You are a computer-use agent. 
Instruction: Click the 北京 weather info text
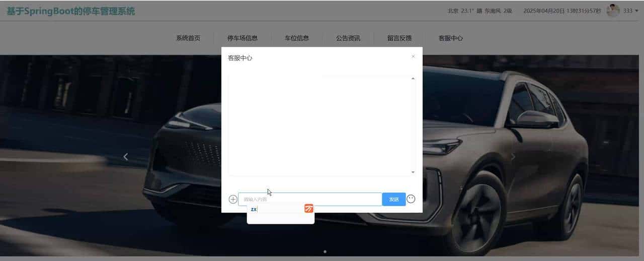coord(480,11)
